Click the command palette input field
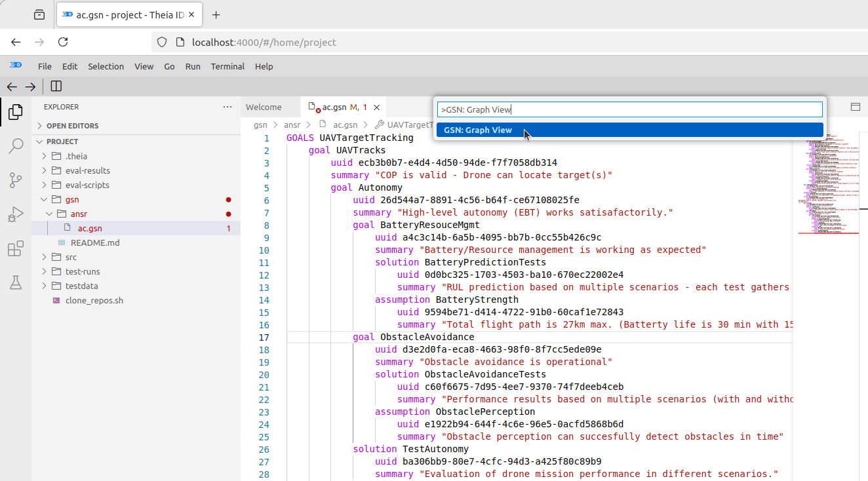 [629, 109]
